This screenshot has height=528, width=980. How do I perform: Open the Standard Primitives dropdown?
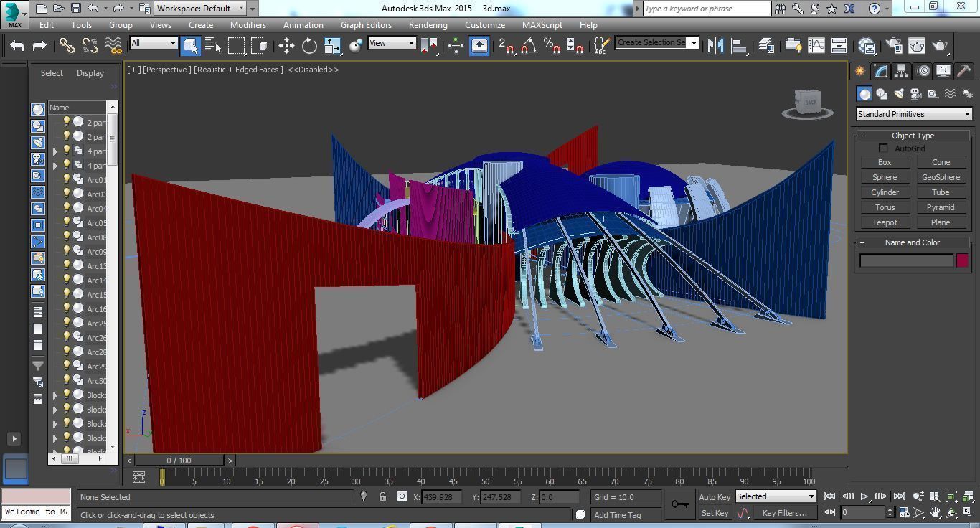[x=913, y=113]
